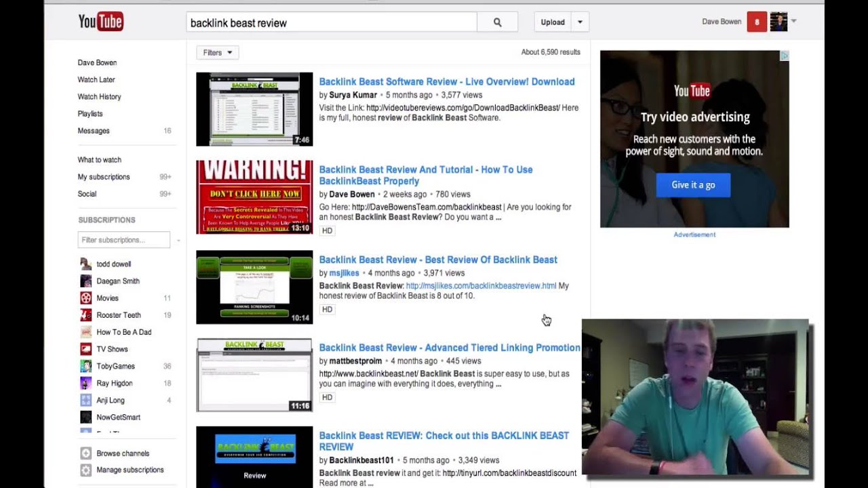Go to Playlists
This screenshot has width=868, height=488.
coord(90,114)
